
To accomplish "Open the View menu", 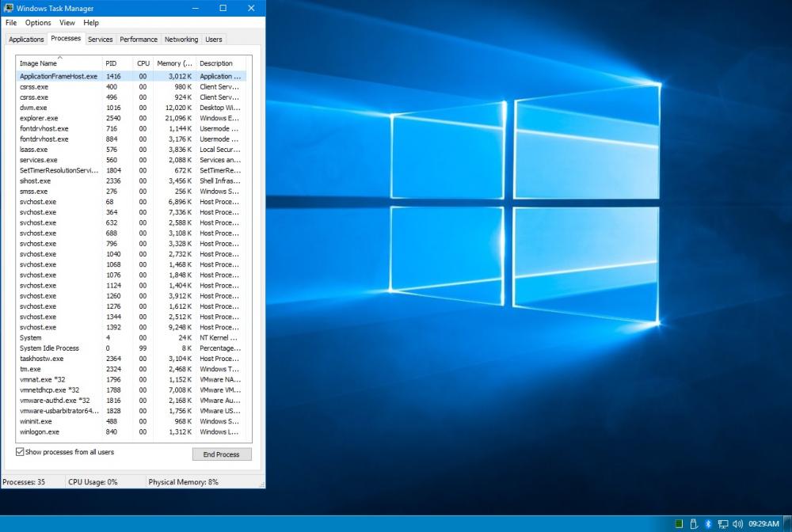I will coord(67,23).
